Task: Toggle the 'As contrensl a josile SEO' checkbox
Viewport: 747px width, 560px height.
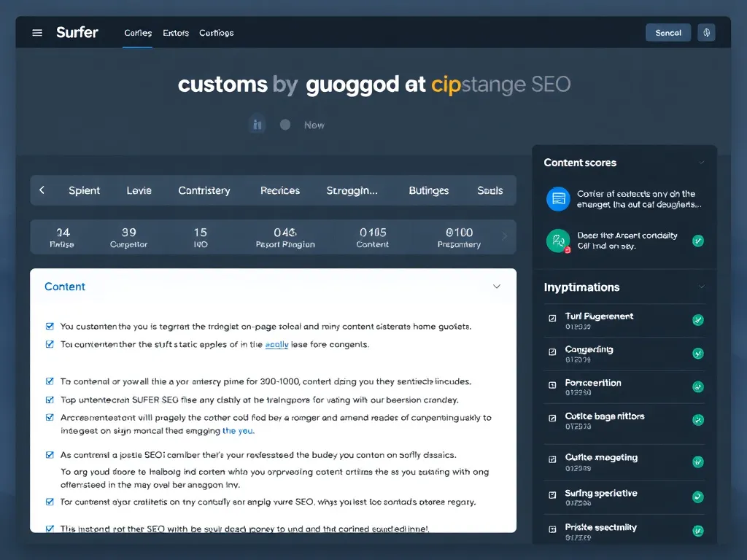Action: (50, 455)
